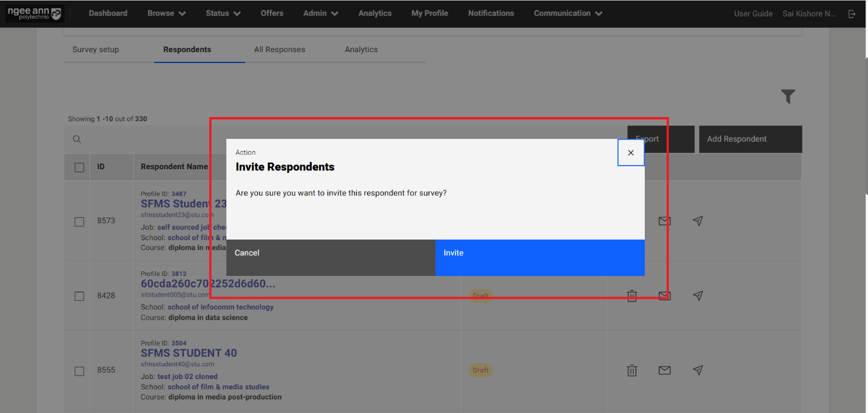
Task: Expand the Browse dropdown menu
Action: tap(166, 13)
